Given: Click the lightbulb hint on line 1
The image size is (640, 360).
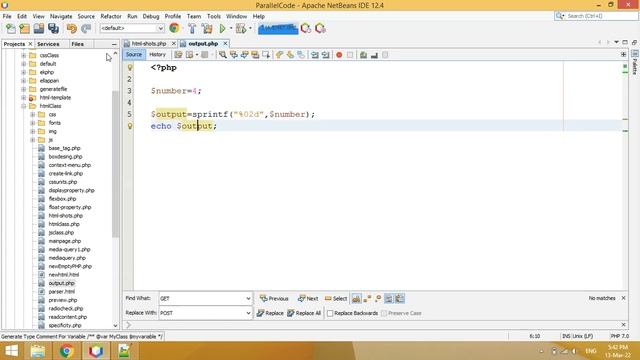Looking at the screenshot, I should (x=130, y=68).
